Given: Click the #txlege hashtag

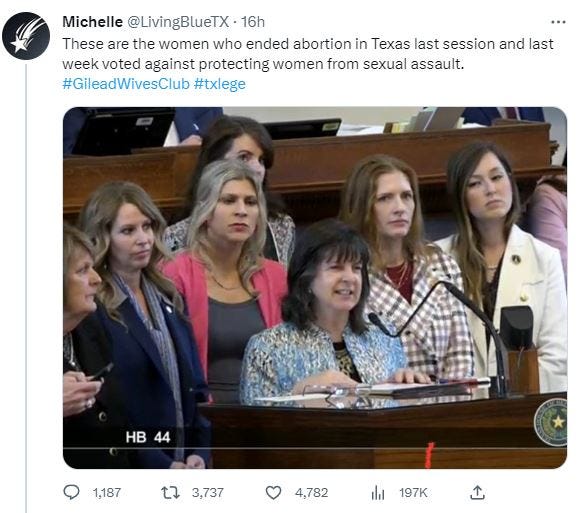Looking at the screenshot, I should click(219, 84).
